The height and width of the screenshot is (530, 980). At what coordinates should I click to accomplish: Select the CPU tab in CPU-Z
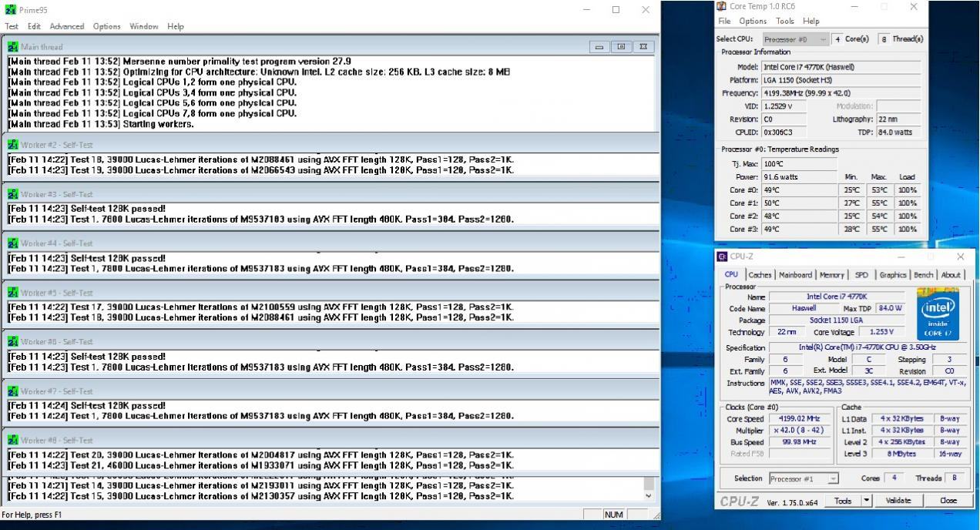click(x=731, y=274)
